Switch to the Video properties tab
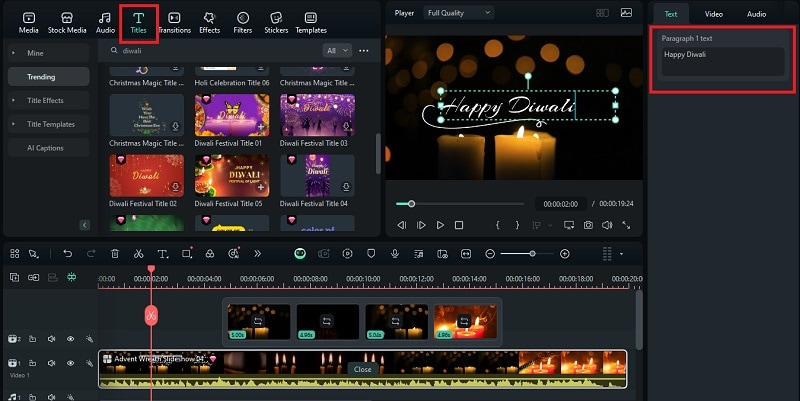Screen dimensions: 800x401 [x=713, y=14]
